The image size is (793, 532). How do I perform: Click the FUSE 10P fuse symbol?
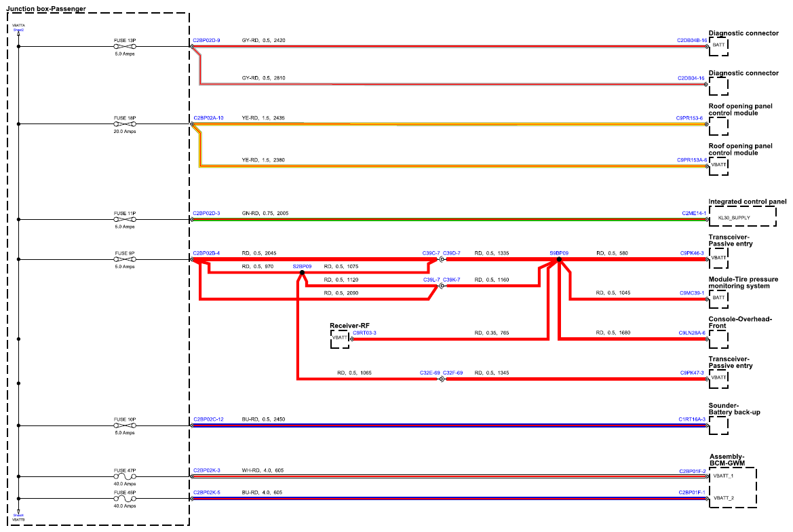[x=125, y=425]
